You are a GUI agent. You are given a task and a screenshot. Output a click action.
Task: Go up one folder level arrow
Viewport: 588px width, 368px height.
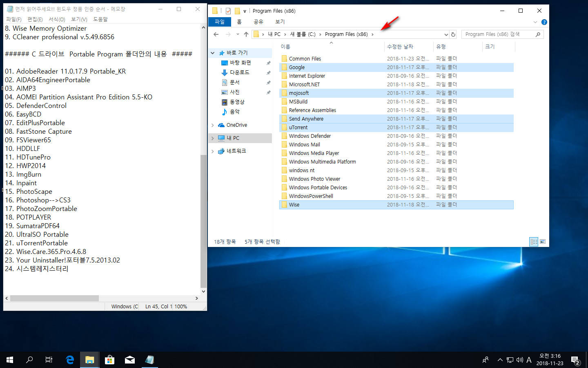point(246,34)
